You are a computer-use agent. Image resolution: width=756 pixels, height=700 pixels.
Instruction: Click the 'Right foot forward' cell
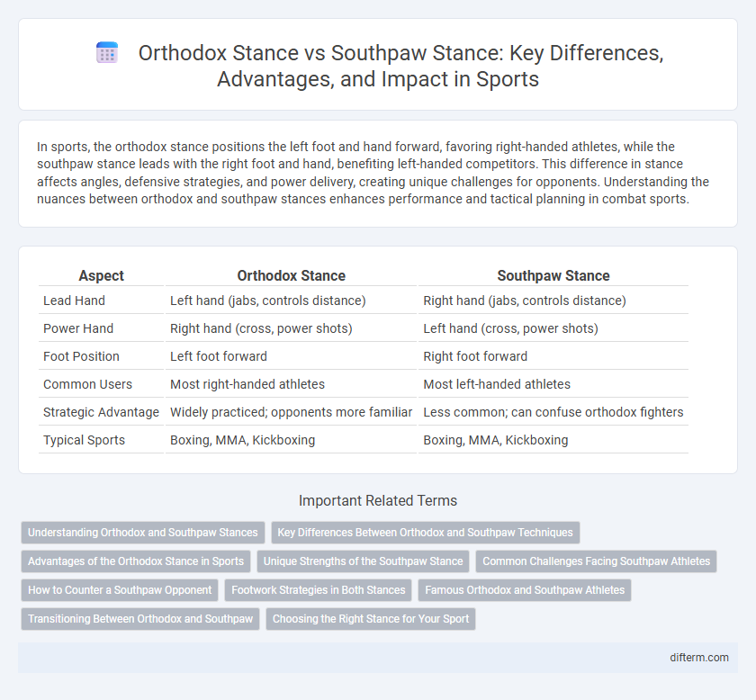(x=553, y=356)
